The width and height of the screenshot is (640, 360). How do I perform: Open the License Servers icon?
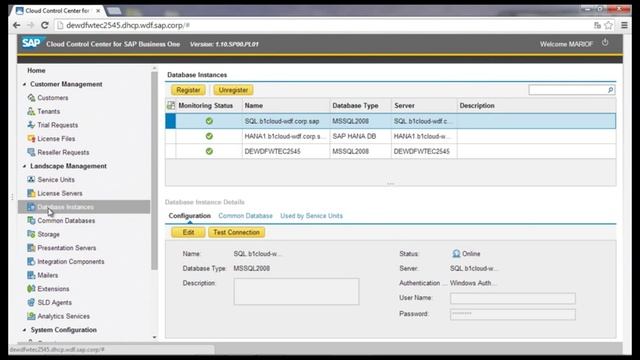[31, 193]
